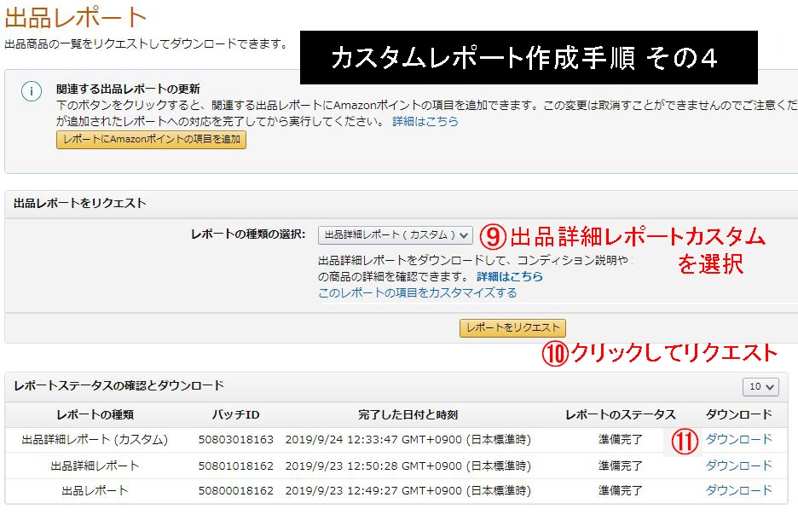
Task: Click レポートにAmazonポイントの項目を追加 button
Action: click(151, 140)
